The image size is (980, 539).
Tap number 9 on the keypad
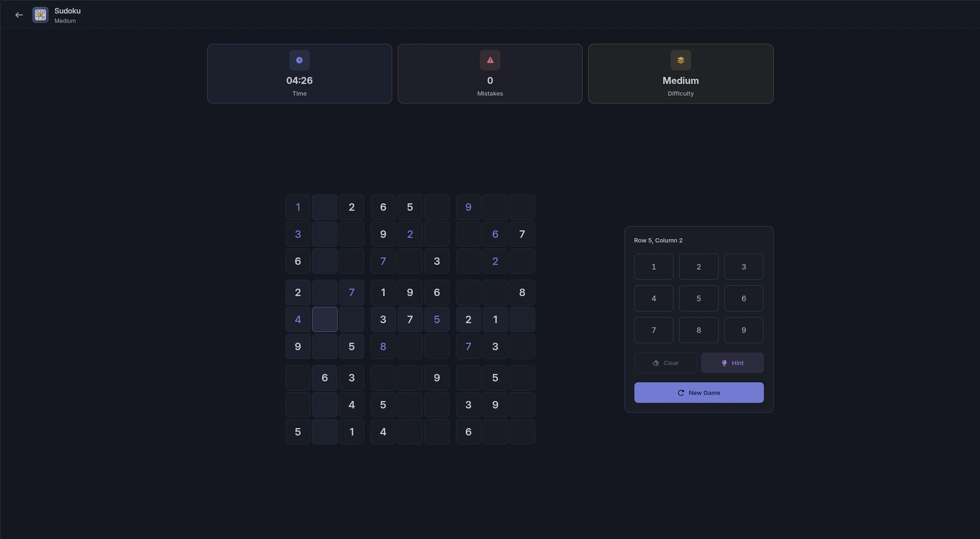point(744,330)
